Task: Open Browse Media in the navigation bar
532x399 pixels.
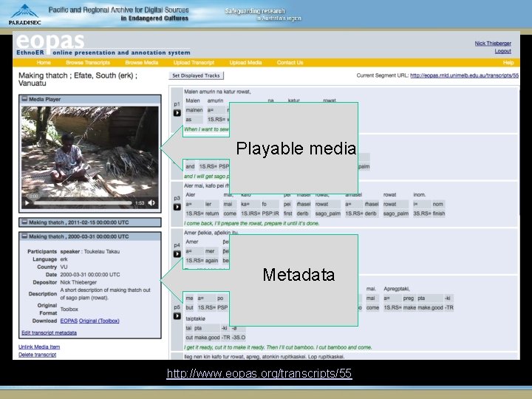Action: (x=142, y=62)
